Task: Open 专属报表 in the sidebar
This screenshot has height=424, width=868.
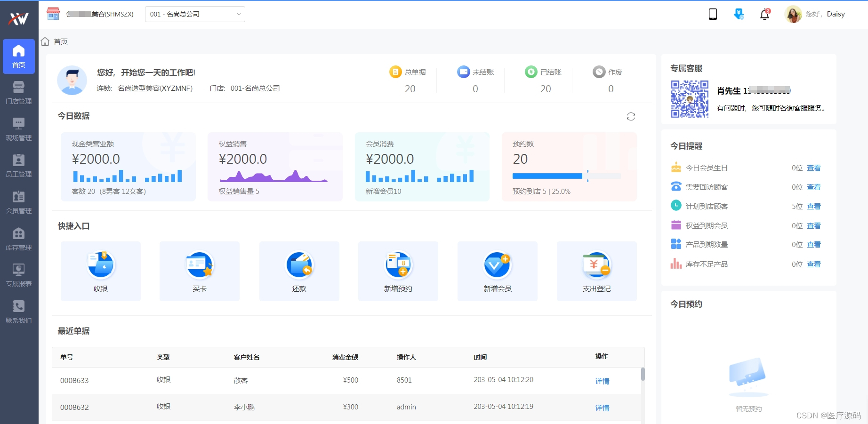Action: coord(19,275)
